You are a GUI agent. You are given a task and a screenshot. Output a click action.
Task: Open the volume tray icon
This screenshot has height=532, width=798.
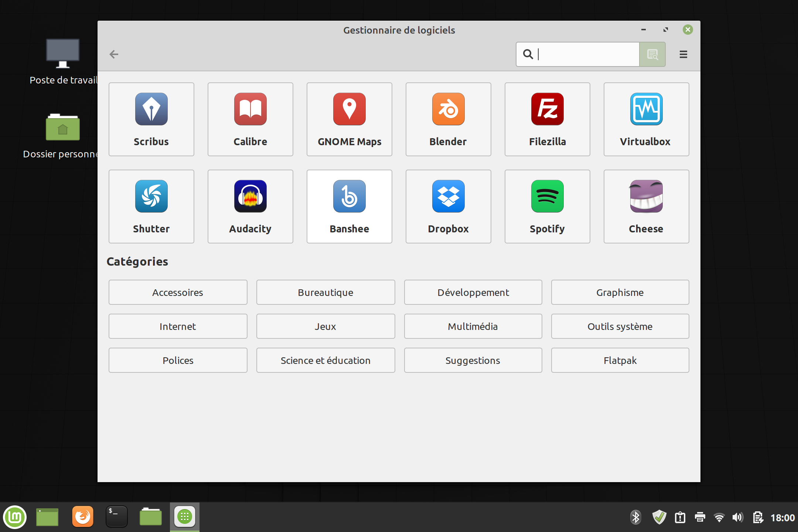pyautogui.click(x=737, y=517)
